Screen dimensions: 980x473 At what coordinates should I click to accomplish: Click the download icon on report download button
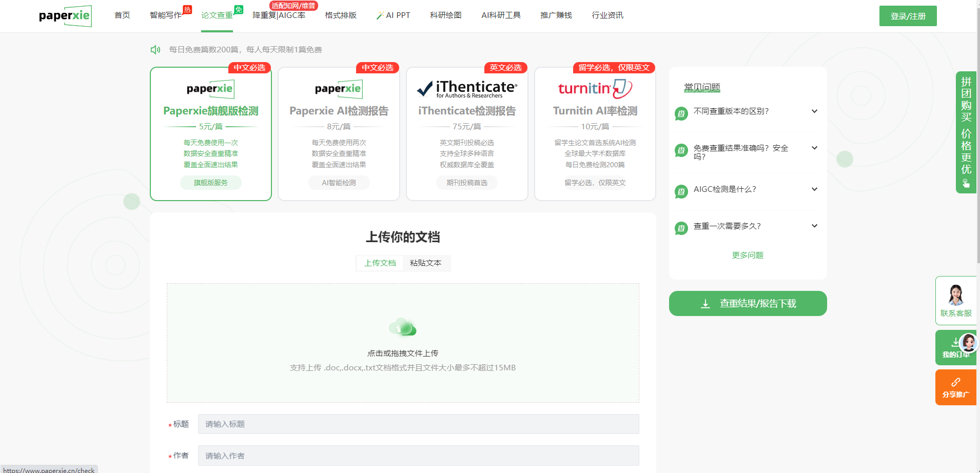tap(705, 304)
